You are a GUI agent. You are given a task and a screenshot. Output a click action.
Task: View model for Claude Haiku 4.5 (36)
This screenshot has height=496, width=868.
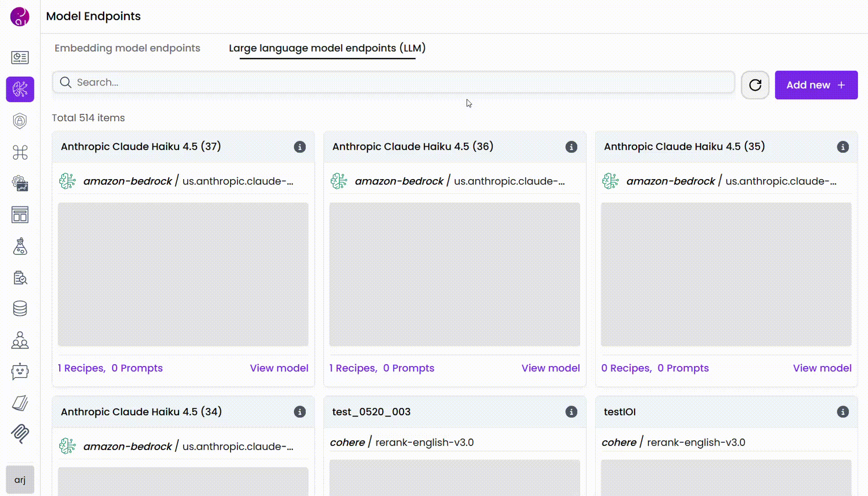[550, 368]
